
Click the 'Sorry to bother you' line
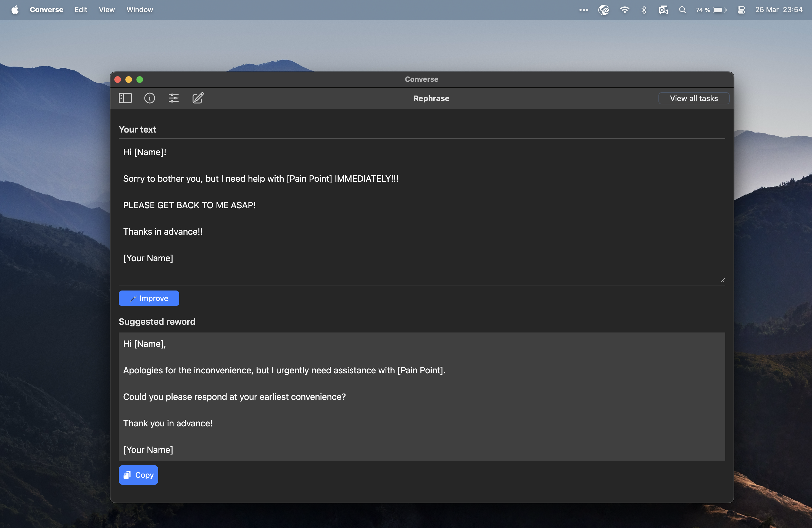[x=261, y=179]
